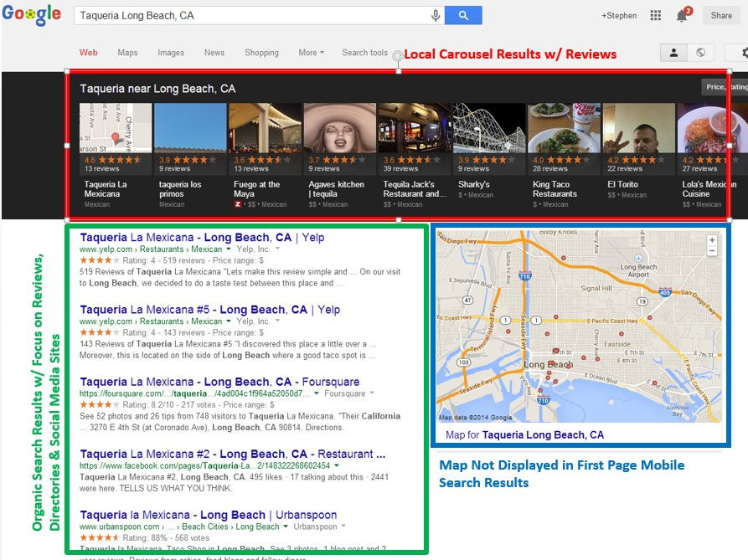Click Map for Taqueria Long Beach, CA link
Image resolution: width=748 pixels, height=560 pixels.
tap(524, 434)
